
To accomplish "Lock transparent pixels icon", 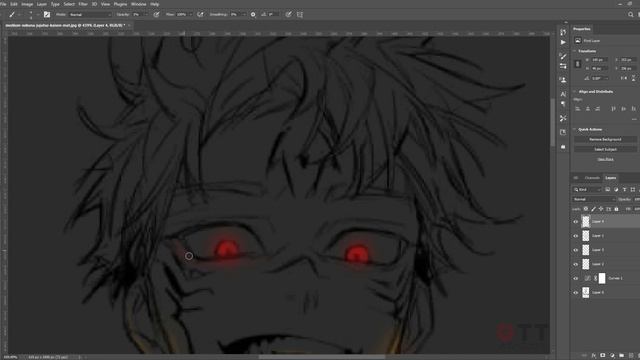I will [586, 209].
